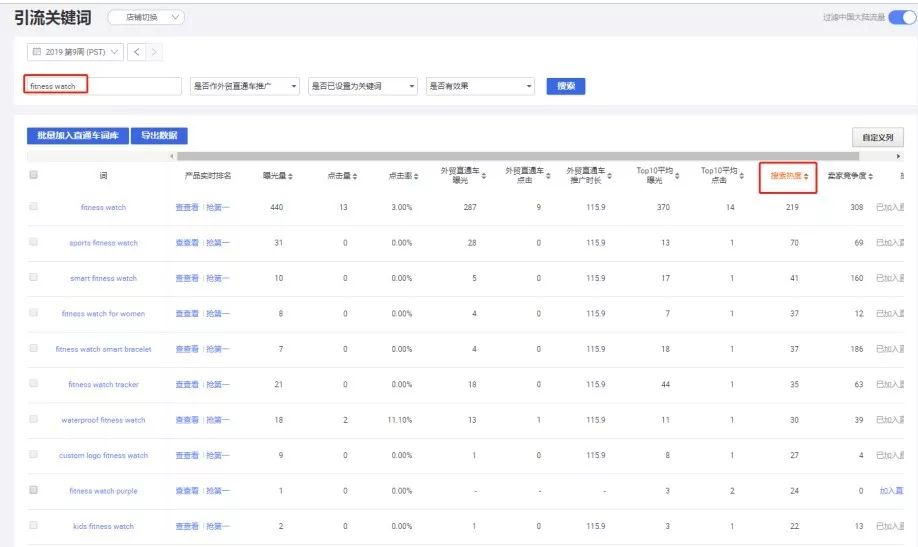Toggle 过滤中国大陆流量 switch
The width and height of the screenshot is (918, 547).
click(902, 18)
